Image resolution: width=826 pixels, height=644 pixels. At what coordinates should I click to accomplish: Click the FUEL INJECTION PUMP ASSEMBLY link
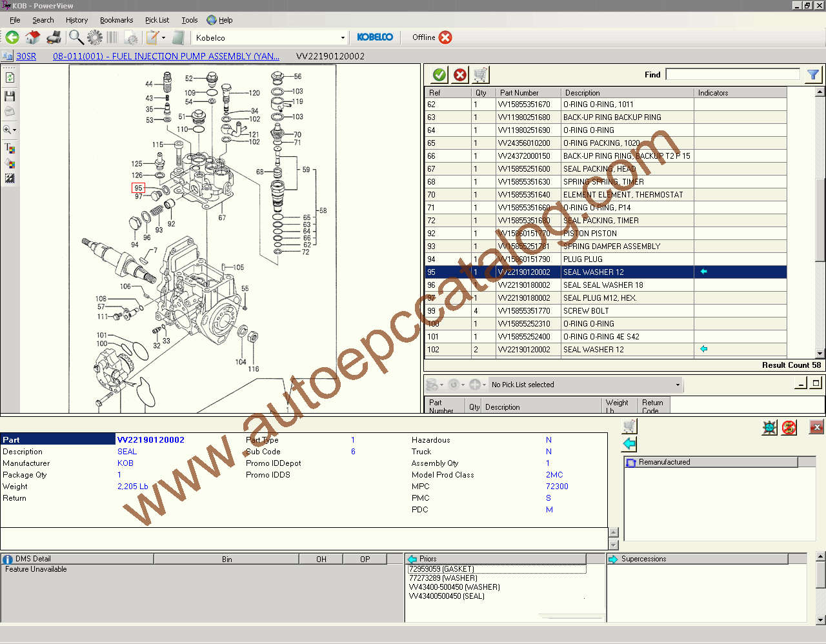pos(165,56)
